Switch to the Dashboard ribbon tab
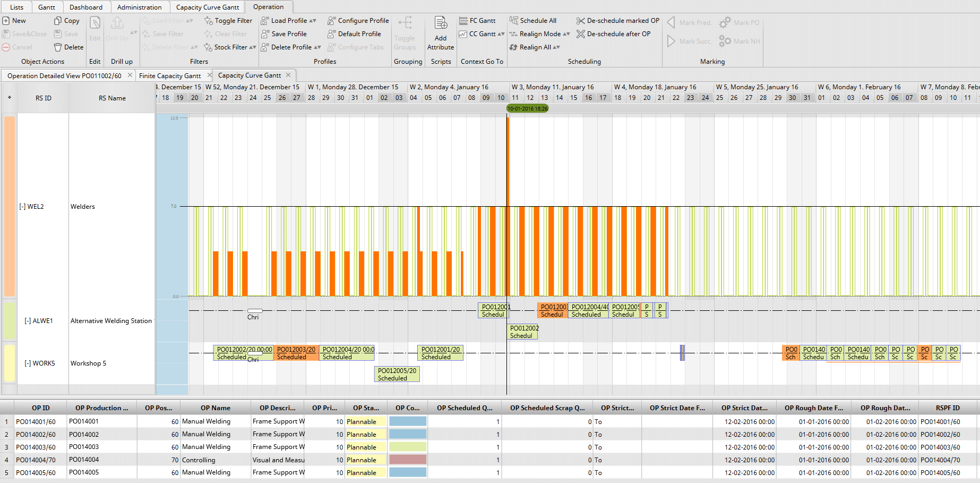The width and height of the screenshot is (980, 483). [x=86, y=7]
